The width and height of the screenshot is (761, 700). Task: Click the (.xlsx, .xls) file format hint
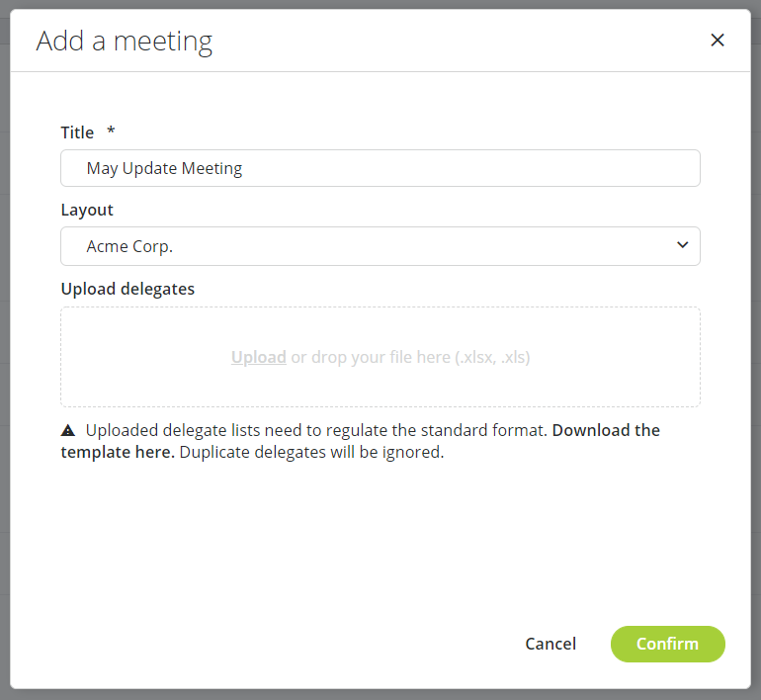click(x=492, y=357)
